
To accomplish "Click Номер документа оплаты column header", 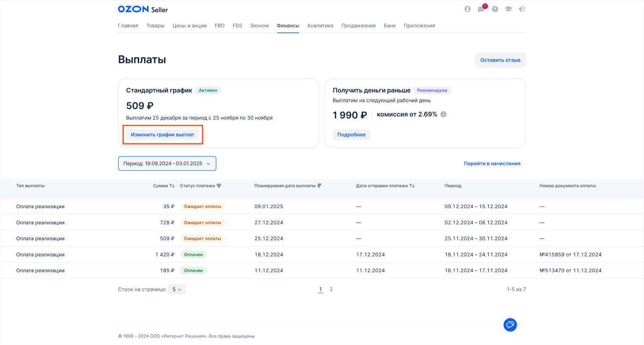I will 567,186.
